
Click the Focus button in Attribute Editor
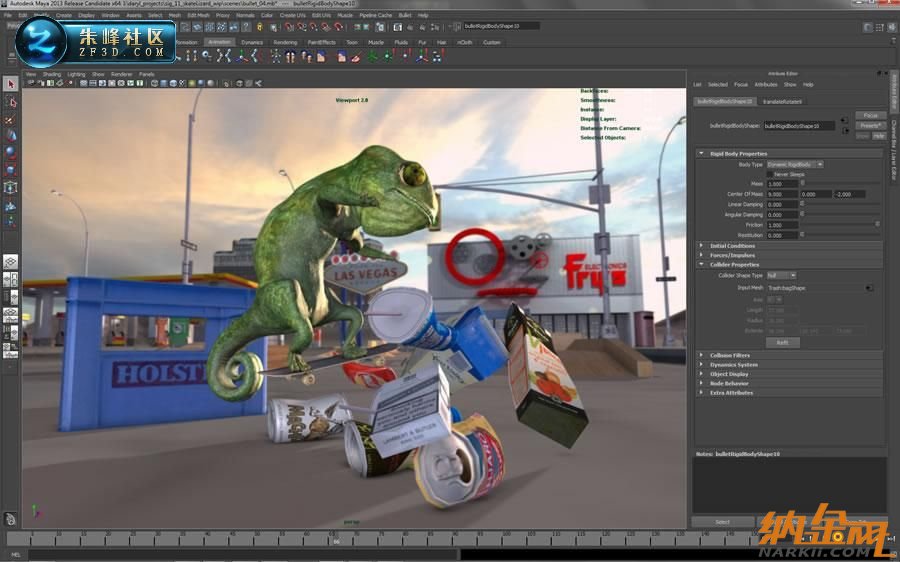pos(871,115)
